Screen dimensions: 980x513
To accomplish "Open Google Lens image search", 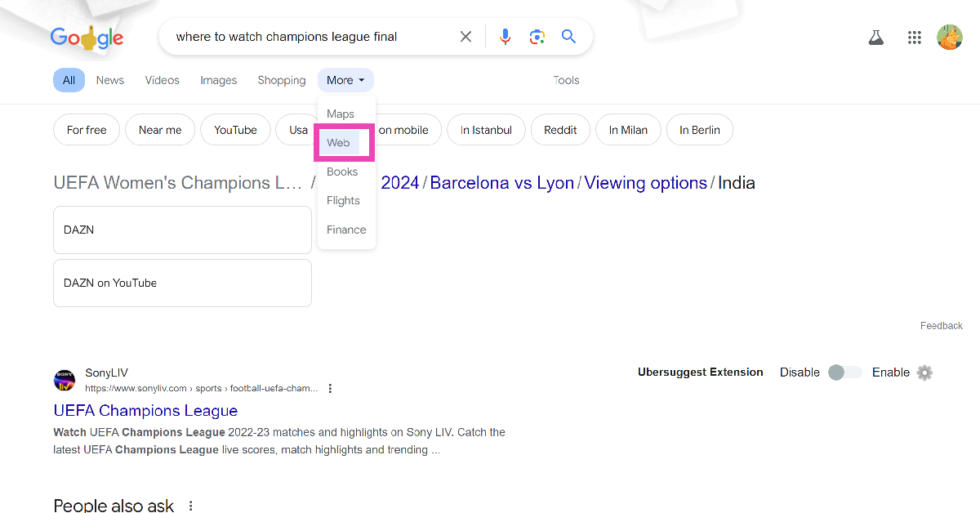I will pyautogui.click(x=537, y=37).
